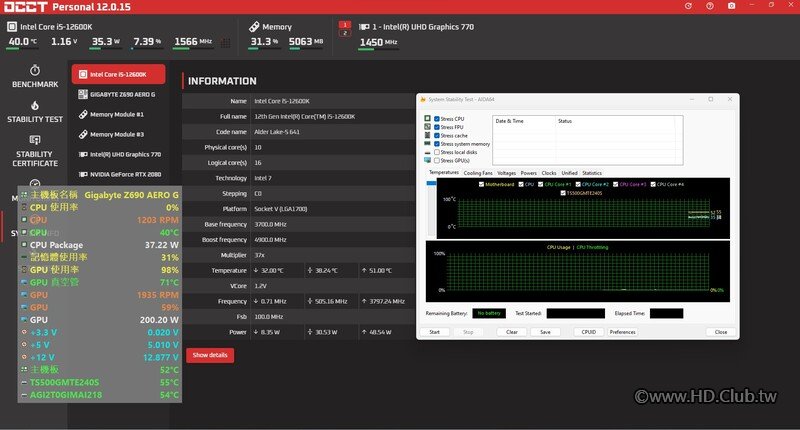Select NVIDIA GeForce RTX 2080 device

click(x=118, y=174)
